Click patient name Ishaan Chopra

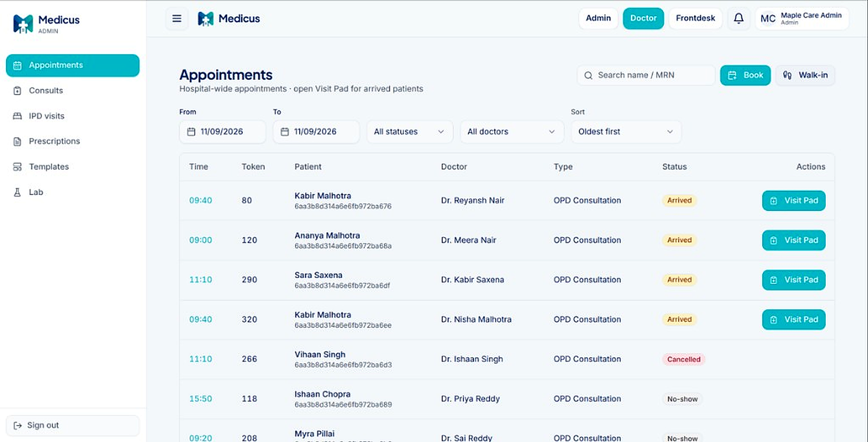[322, 394]
